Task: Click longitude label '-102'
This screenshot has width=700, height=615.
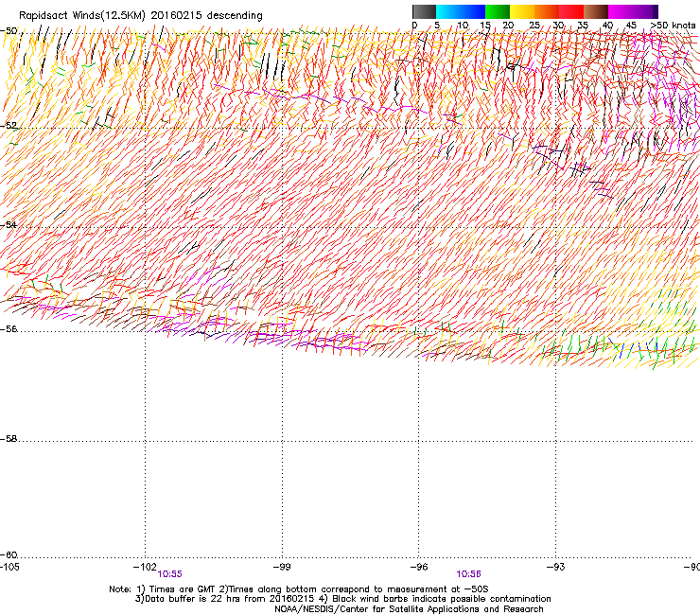Action: point(145,567)
